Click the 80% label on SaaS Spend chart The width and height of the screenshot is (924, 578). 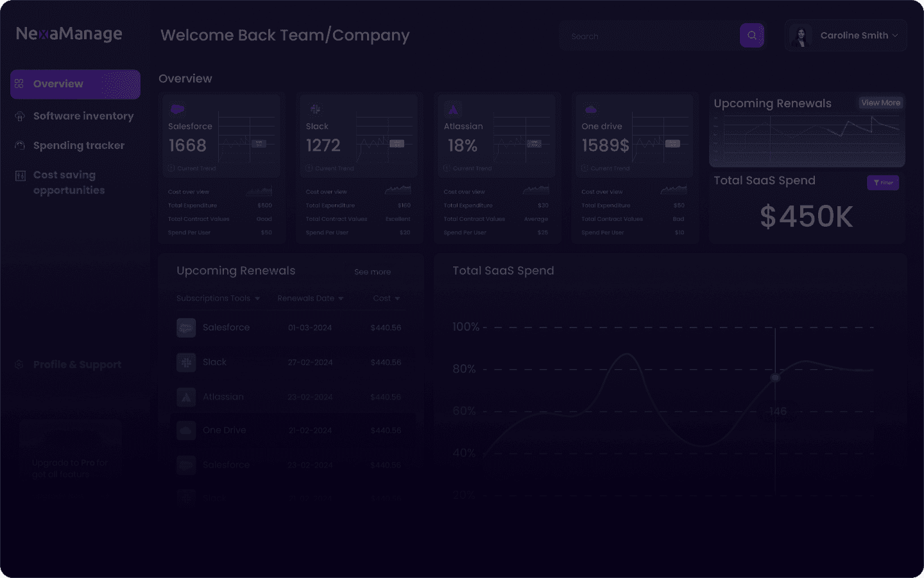(x=464, y=369)
